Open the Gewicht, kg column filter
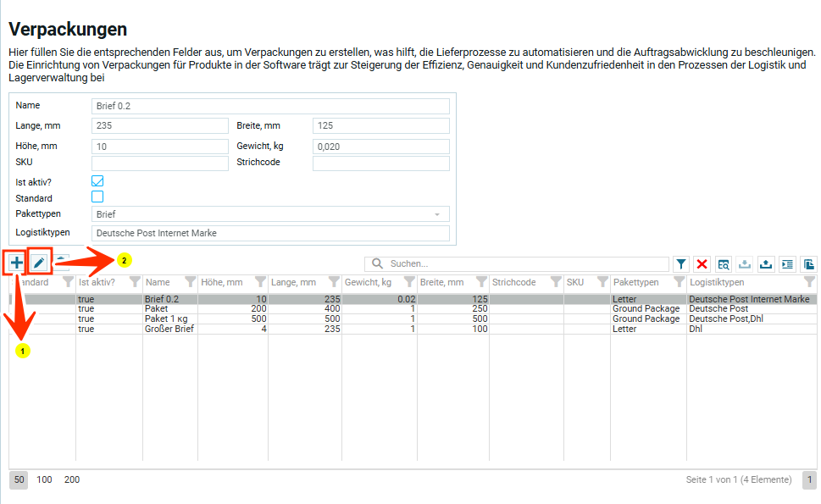Viewport: 821px width, 504px height. point(409,282)
